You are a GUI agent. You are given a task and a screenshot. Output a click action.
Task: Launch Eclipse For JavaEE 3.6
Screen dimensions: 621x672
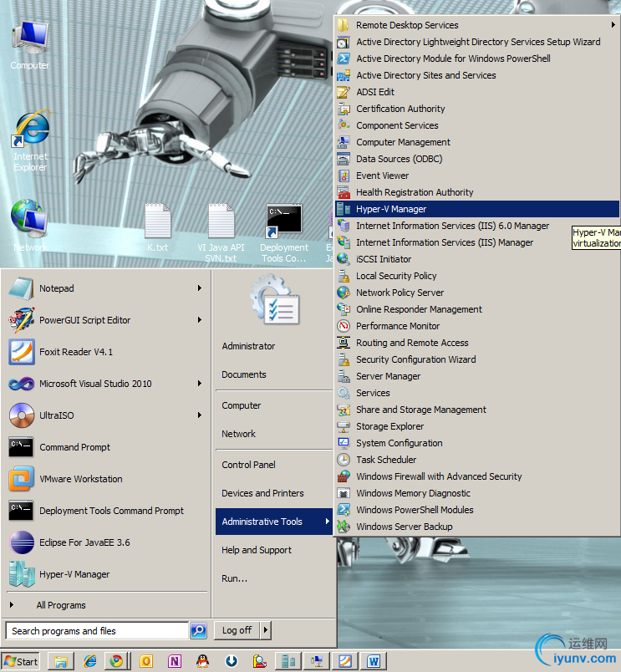[107, 542]
